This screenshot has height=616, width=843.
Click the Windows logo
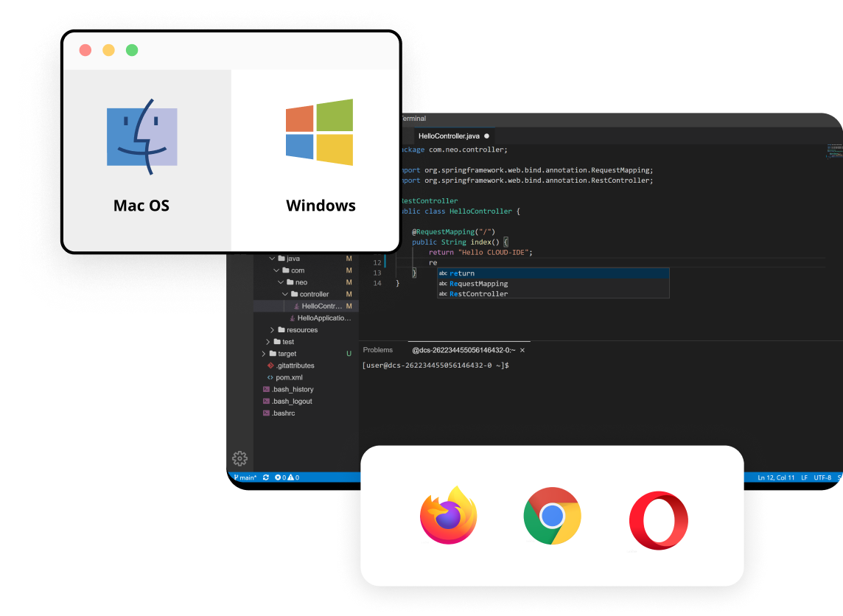319,132
